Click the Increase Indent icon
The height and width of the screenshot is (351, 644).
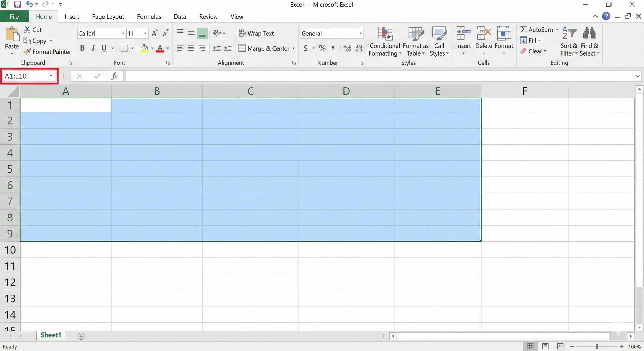tap(228, 48)
